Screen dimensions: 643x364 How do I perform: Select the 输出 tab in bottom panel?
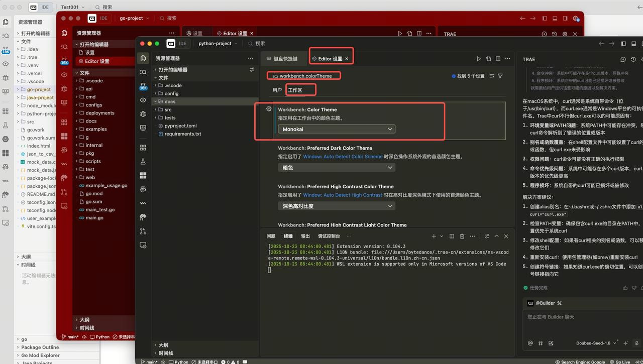click(305, 236)
